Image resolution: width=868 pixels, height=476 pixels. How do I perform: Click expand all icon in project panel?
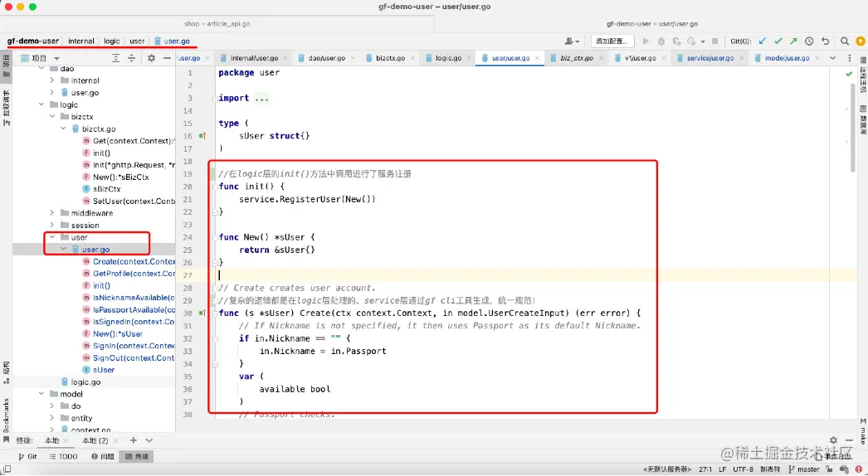point(115,58)
